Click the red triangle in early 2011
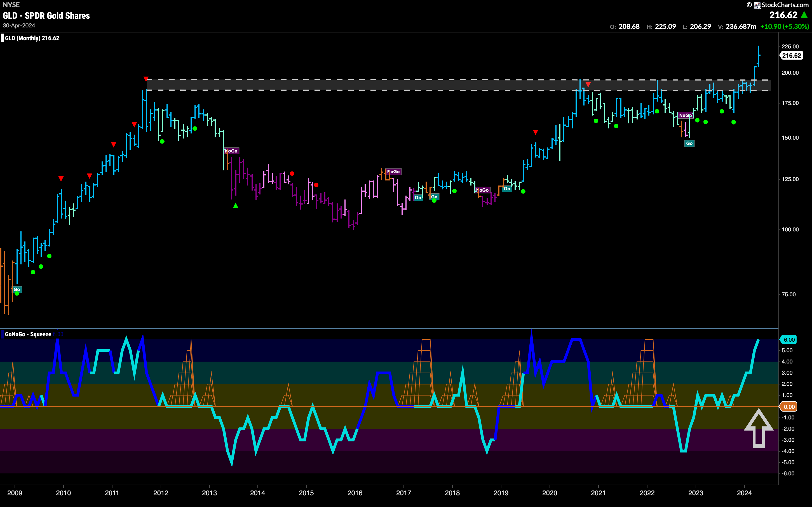This screenshot has width=812, height=507. tap(114, 145)
